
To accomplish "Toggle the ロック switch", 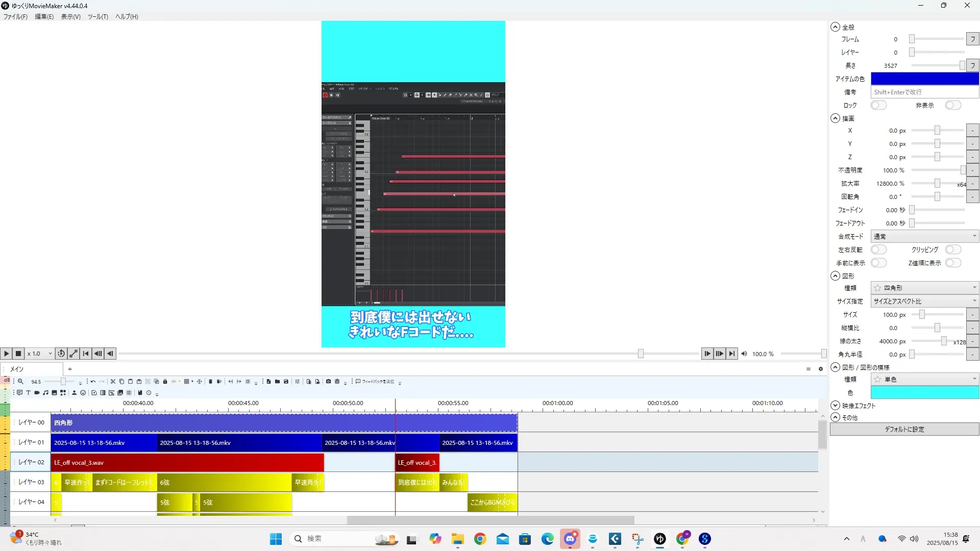I will (x=878, y=106).
